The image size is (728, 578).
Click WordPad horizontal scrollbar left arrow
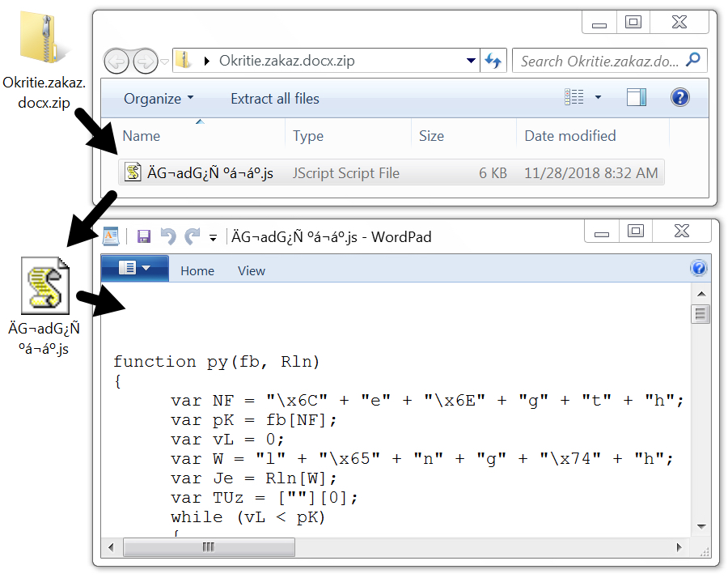(111, 547)
